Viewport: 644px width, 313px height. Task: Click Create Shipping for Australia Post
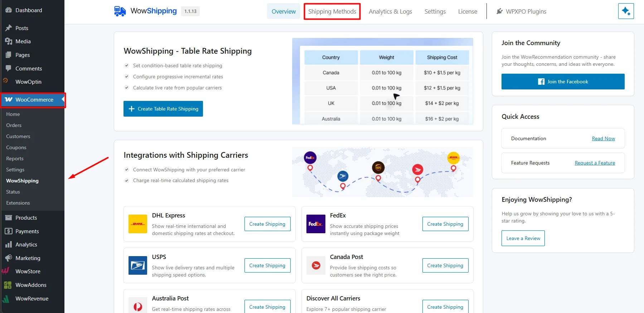tap(267, 307)
